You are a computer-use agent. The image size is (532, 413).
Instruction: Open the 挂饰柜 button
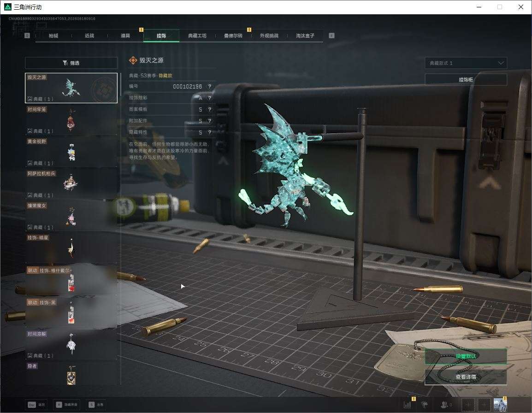pos(466,79)
